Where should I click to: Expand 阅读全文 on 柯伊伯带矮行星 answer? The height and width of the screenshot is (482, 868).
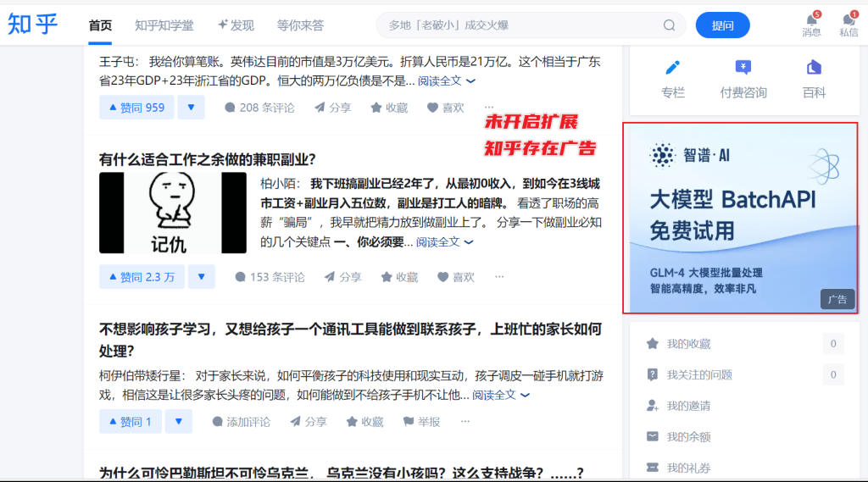point(501,395)
